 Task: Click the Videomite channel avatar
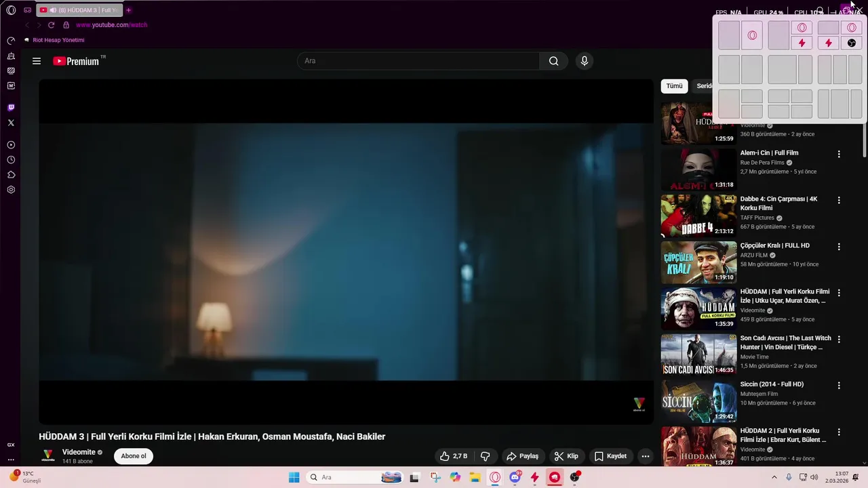(48, 455)
